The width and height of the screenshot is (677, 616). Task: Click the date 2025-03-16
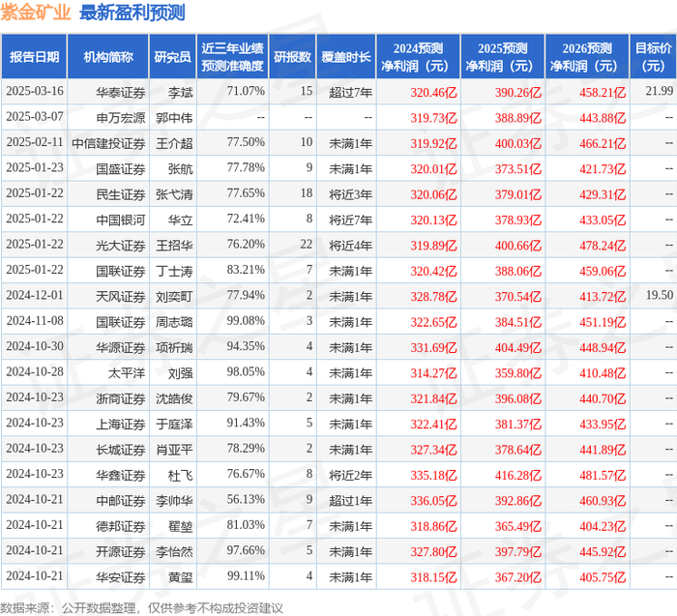35,91
